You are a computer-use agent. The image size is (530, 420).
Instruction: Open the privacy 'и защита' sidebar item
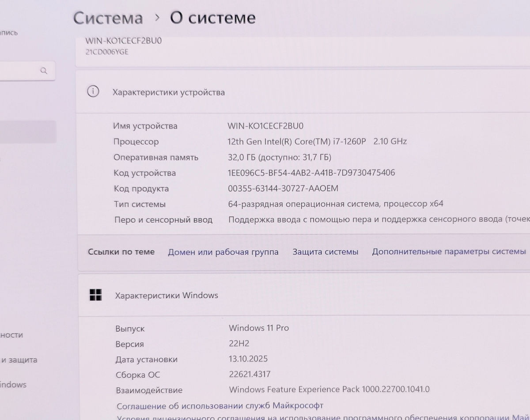19,360
